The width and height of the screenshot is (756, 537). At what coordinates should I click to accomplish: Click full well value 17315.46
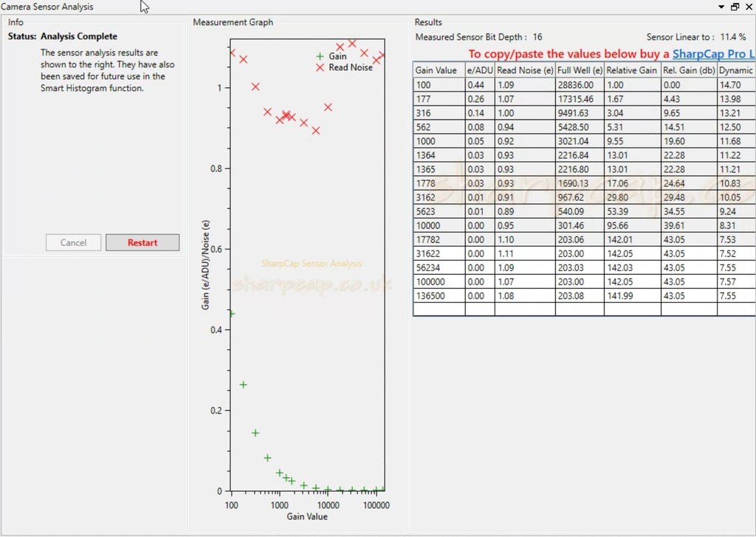(580, 99)
